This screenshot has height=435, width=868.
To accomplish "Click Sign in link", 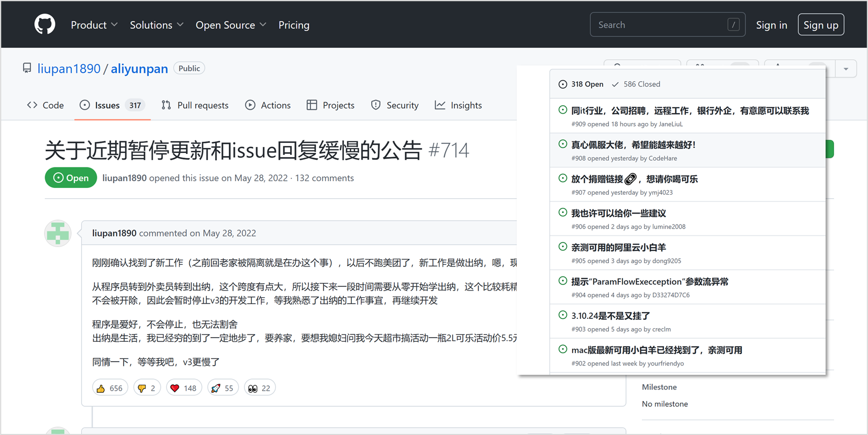I will (771, 25).
